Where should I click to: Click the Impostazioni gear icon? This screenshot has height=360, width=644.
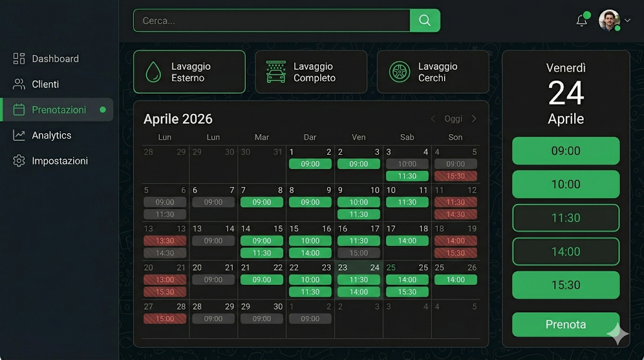point(19,160)
